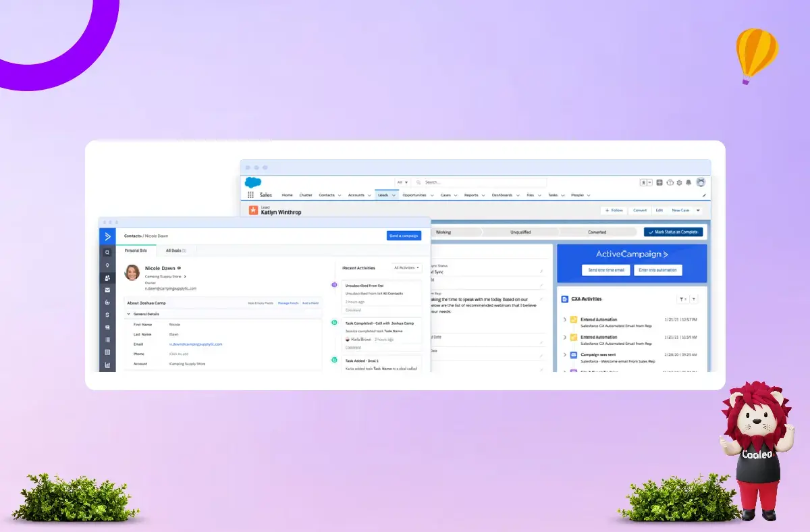810x532 pixels.
Task: Click the Salesforce cloud logo
Action: [x=253, y=182]
